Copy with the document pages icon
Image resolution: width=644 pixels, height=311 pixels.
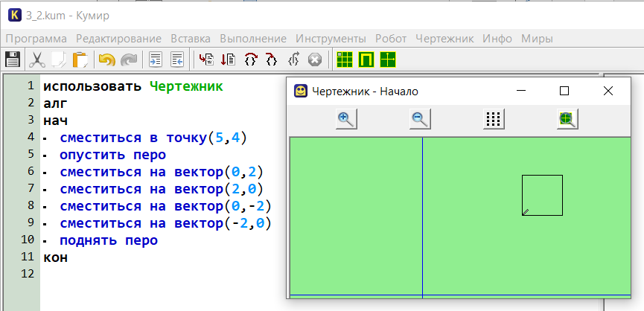59,60
